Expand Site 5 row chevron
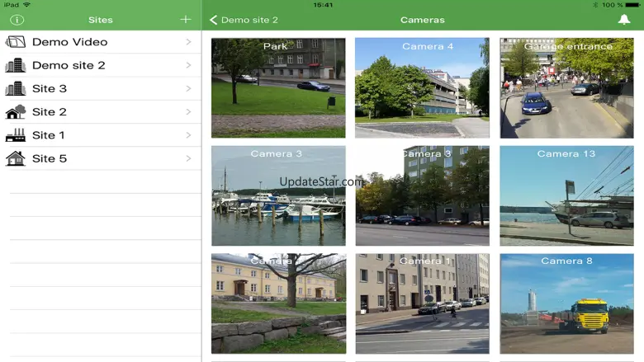The width and height of the screenshot is (644, 362). point(188,158)
